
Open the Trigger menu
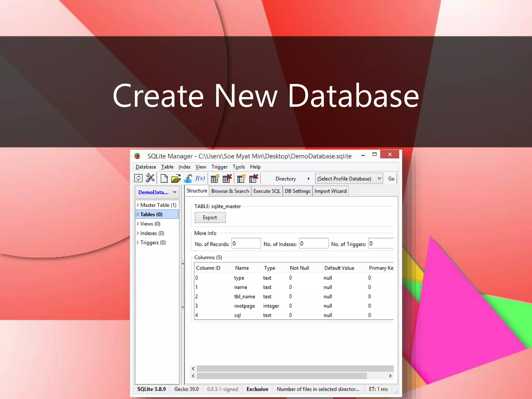pyautogui.click(x=220, y=167)
